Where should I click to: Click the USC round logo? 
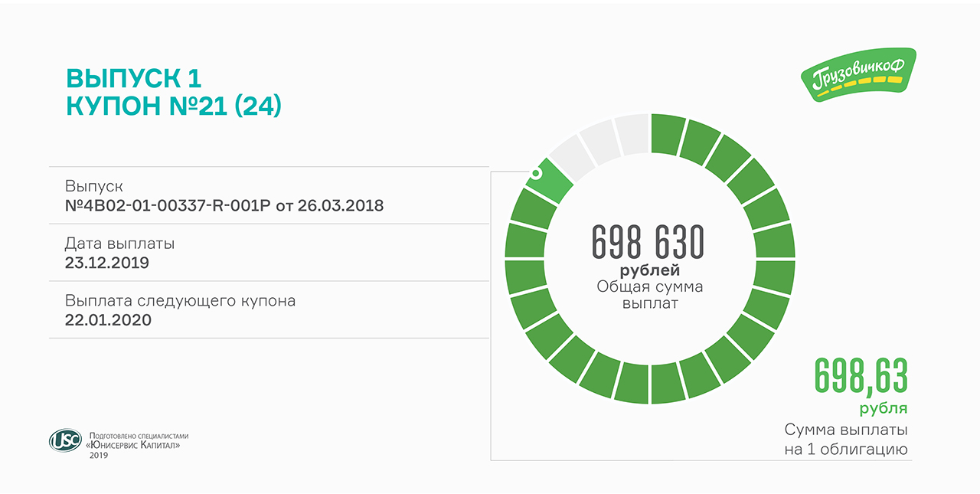[64, 440]
